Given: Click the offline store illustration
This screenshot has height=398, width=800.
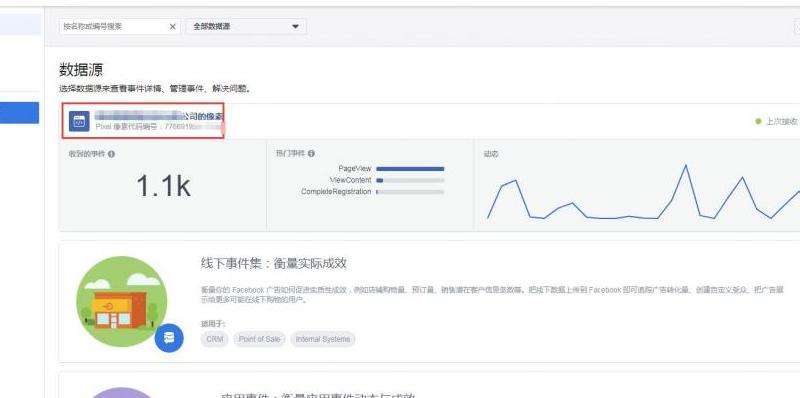Looking at the screenshot, I should 121,301.
